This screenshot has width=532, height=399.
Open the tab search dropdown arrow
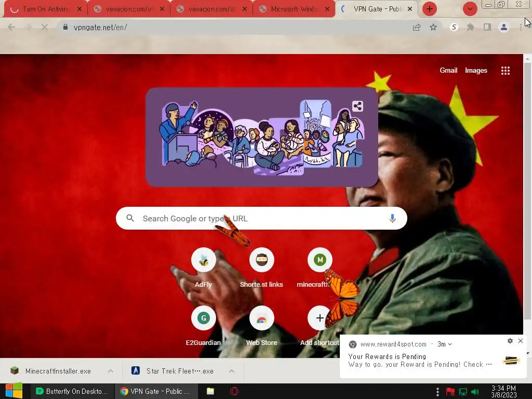click(x=470, y=9)
